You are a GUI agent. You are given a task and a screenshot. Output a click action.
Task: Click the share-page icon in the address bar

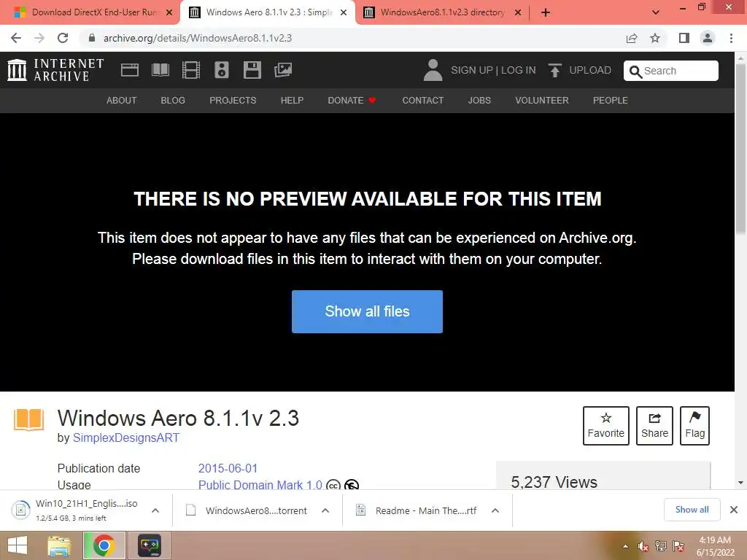click(x=632, y=38)
